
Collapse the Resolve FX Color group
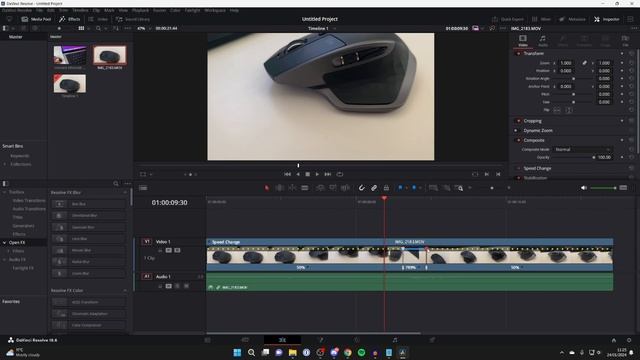pos(125,291)
